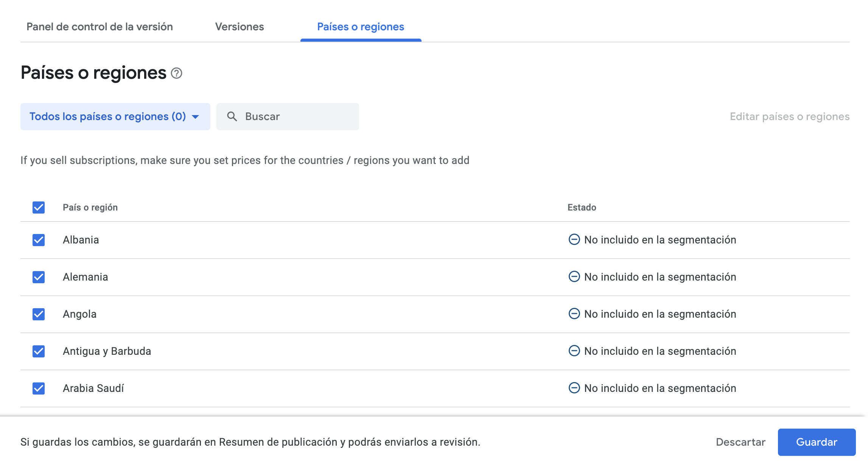Image resolution: width=868 pixels, height=468 pixels.
Task: Click the Arabia Saudí country name
Action: click(93, 388)
